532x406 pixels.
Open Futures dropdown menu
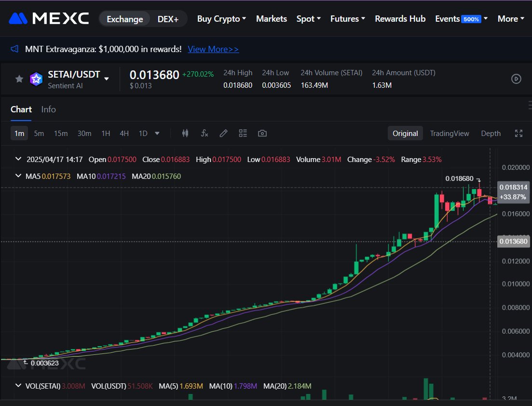click(x=348, y=19)
